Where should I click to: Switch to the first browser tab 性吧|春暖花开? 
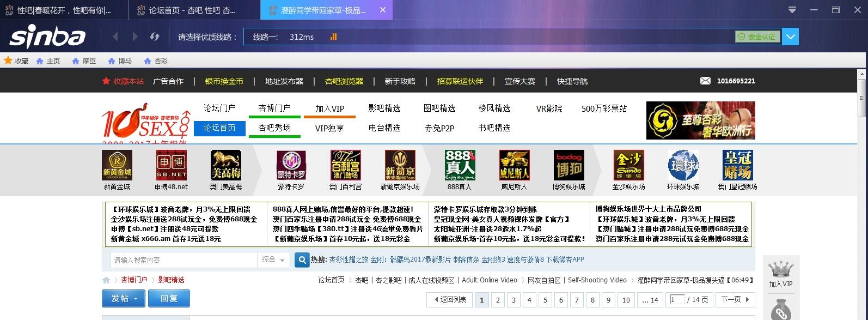pos(64,10)
